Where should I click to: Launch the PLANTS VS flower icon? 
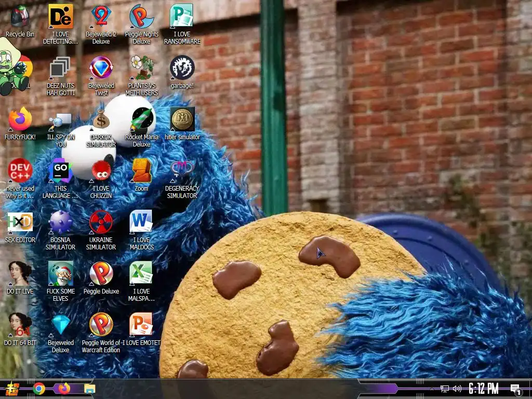[x=141, y=67]
